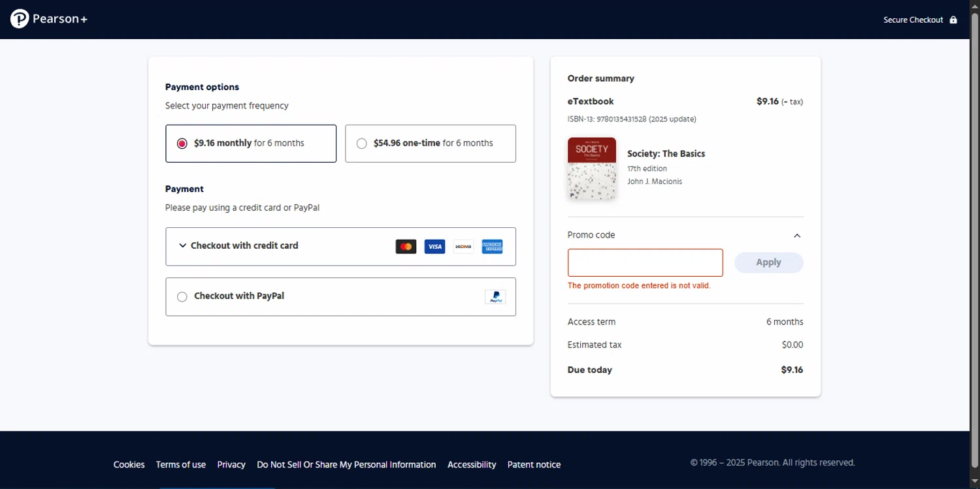The image size is (980, 489).
Task: Open the Accessibility footer link
Action: point(472,465)
